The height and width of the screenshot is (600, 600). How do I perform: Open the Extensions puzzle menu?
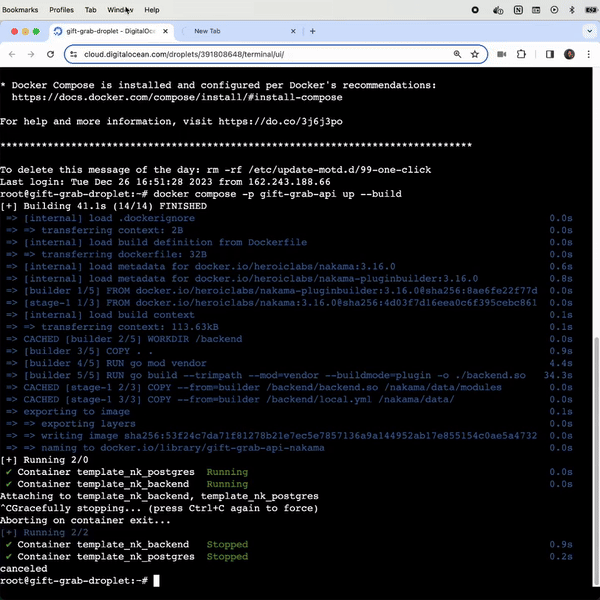(521, 54)
